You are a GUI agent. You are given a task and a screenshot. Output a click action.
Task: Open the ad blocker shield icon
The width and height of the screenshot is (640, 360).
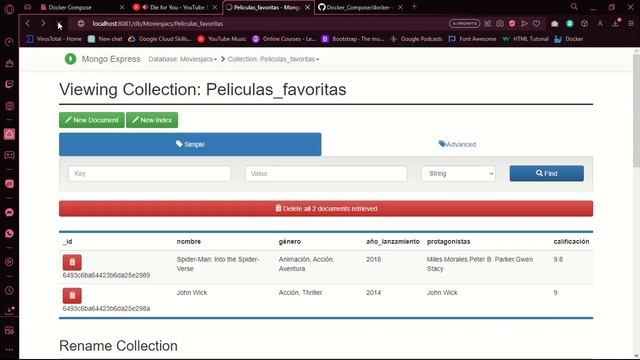pos(512,24)
